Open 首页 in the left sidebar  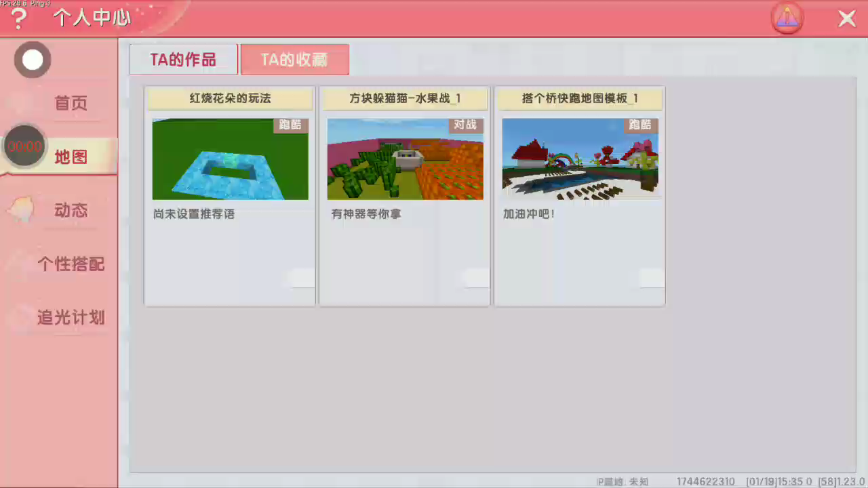71,104
